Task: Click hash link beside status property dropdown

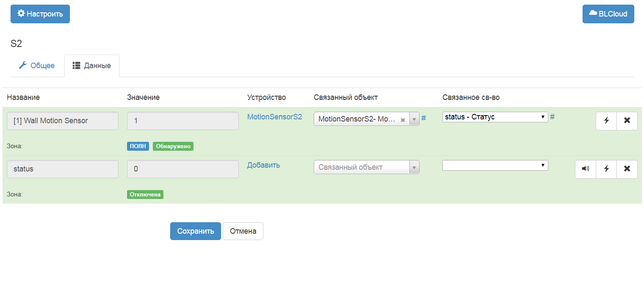Action: [552, 117]
